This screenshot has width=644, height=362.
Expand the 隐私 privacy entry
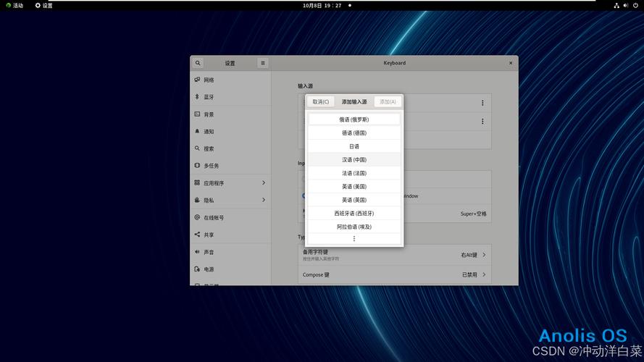point(230,201)
